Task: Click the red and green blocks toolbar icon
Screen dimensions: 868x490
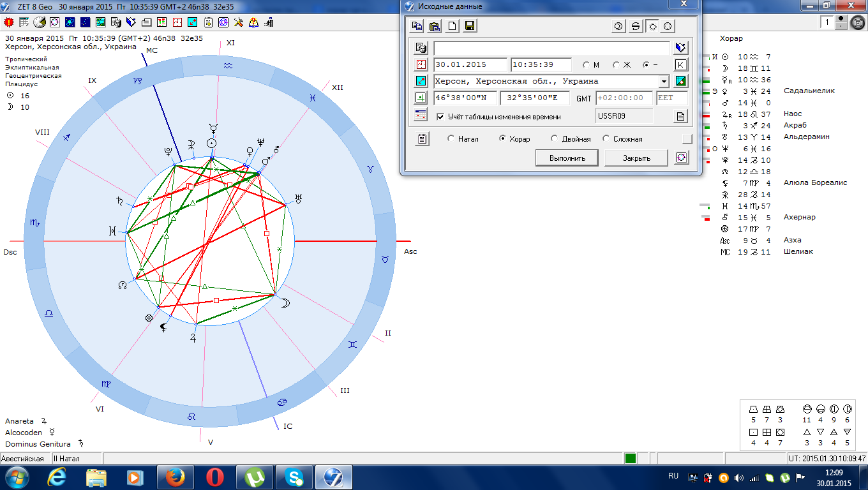Action: [x=162, y=22]
